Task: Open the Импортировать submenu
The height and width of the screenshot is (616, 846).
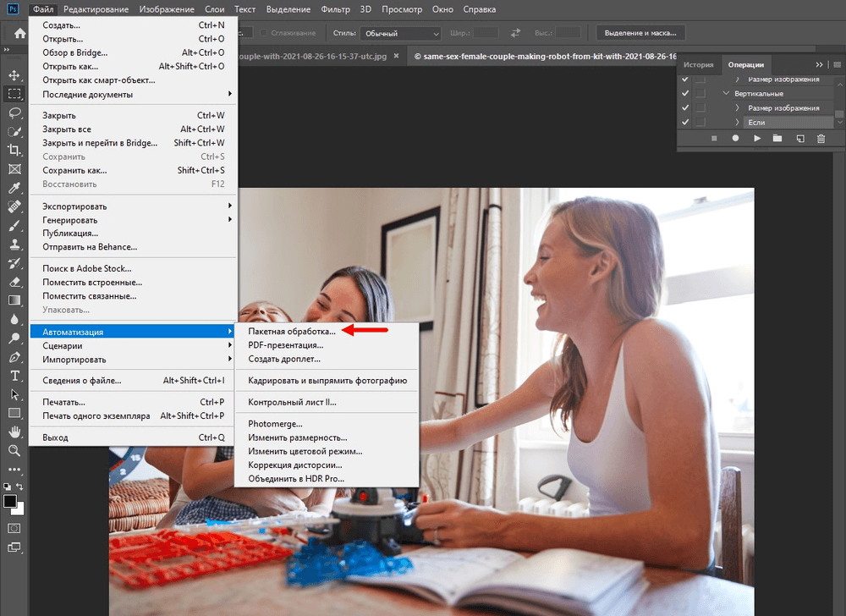Action: point(132,360)
